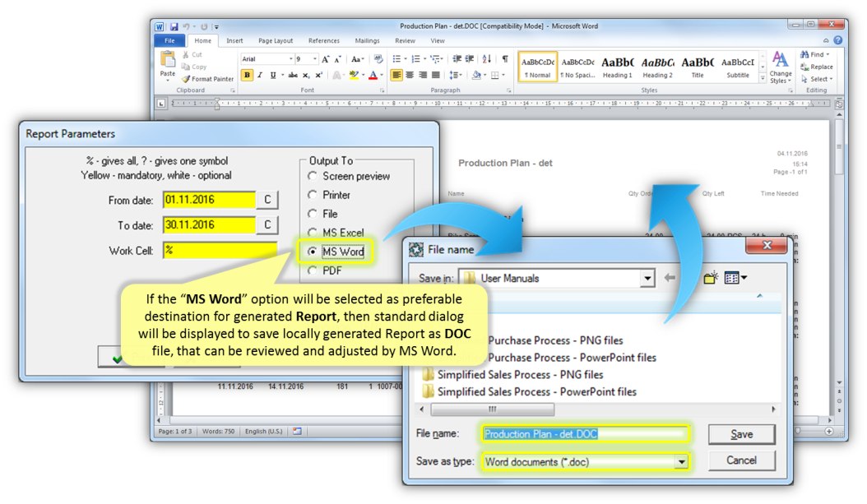Click the Shading paint bucket in Word

point(476,75)
